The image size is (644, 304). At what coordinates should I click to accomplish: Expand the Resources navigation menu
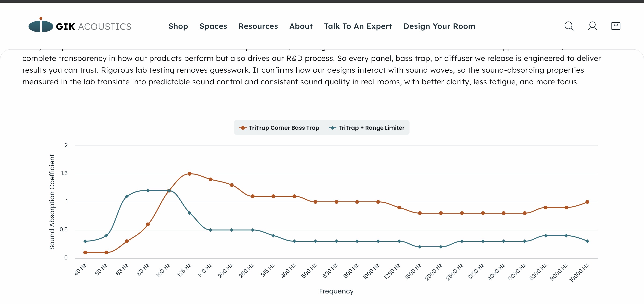[258, 26]
